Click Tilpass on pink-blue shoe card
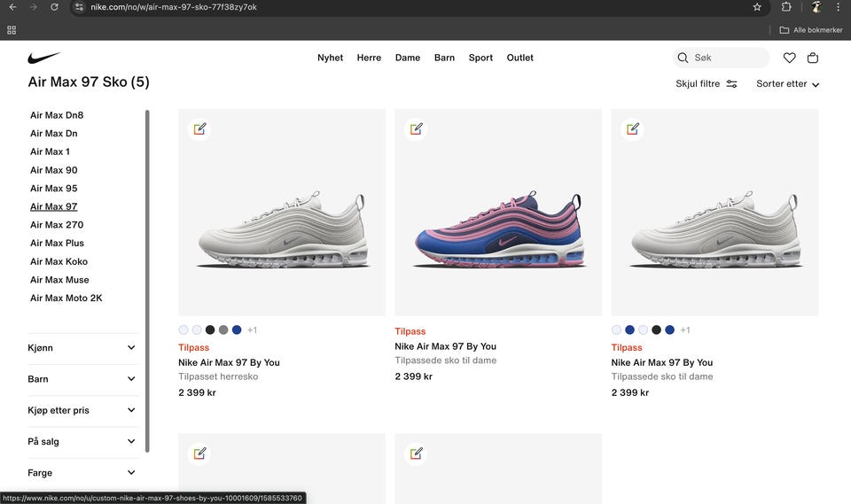851x504 pixels. coord(410,331)
